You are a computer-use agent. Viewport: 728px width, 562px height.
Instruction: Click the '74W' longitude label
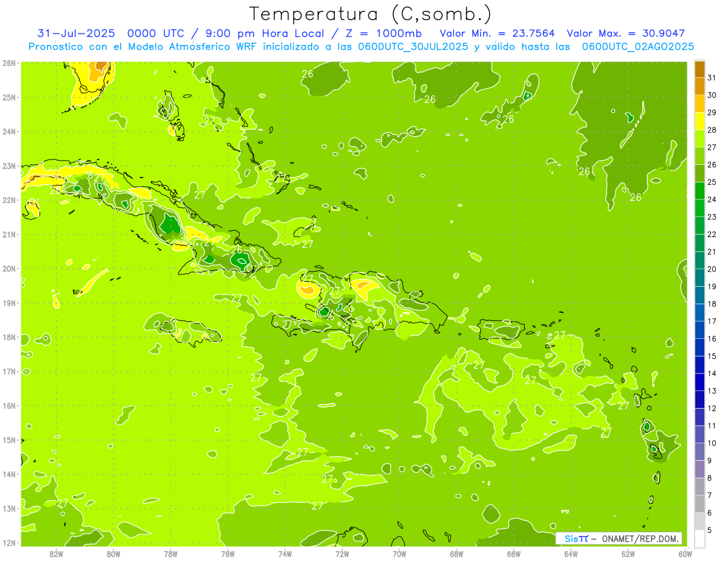285,554
